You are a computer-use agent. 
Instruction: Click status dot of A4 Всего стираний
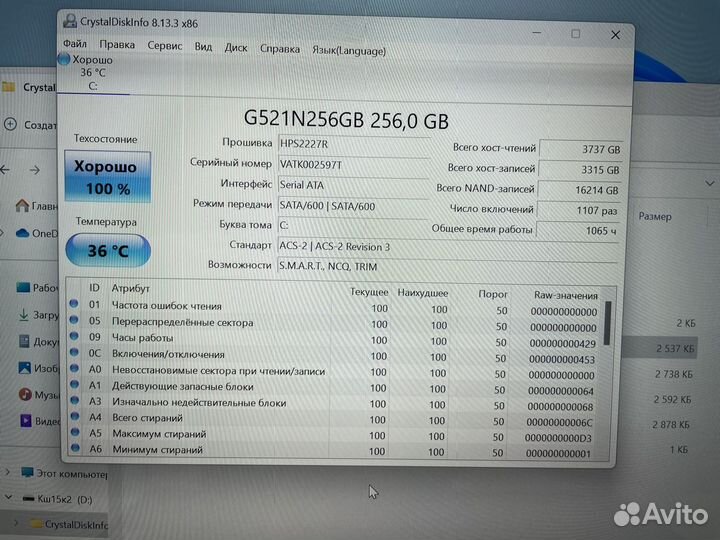pyautogui.click(x=75, y=416)
